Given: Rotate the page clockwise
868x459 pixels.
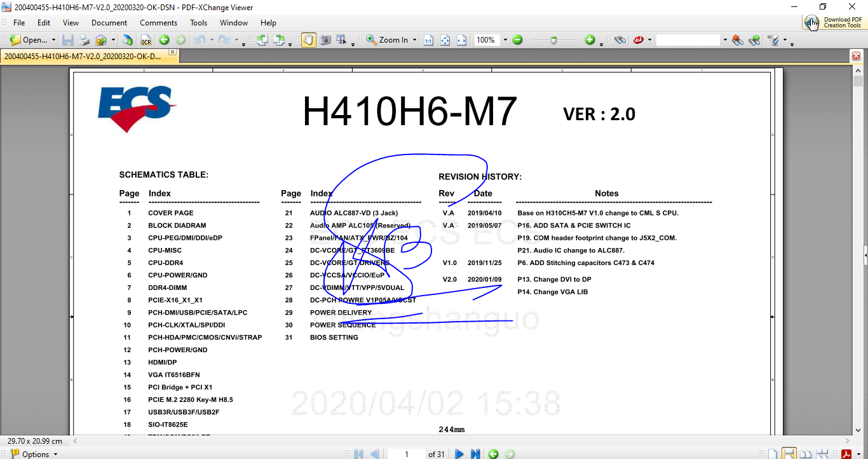Looking at the screenshot, I should [279, 39].
